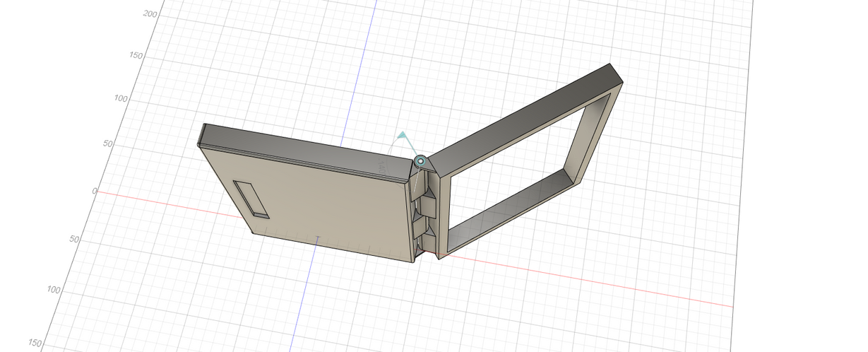Viewport: 868px width, 352px height.
Task: Click the joint angle value near the rotation arc
Action: [381, 168]
